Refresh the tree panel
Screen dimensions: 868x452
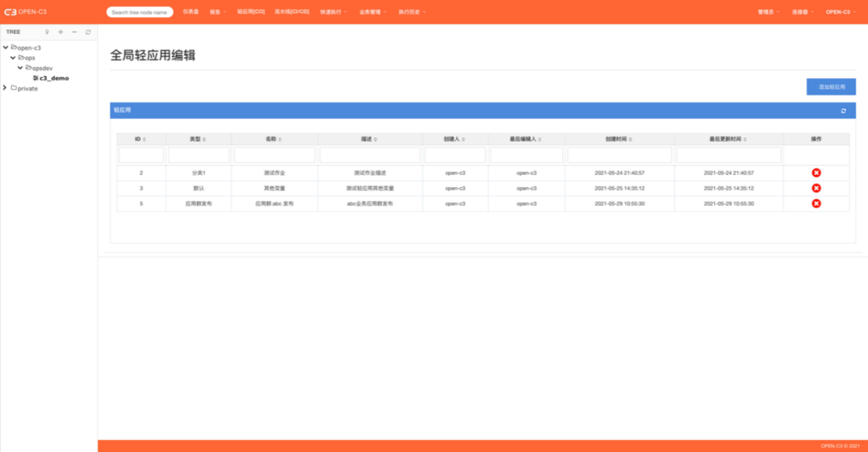pos(88,32)
